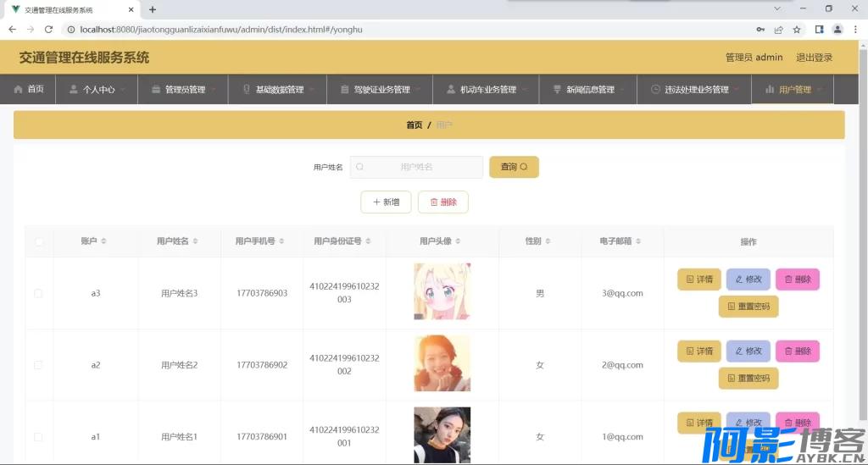This screenshot has width=868, height=465.
Task: Click 重置密码 for user a3
Action: [x=748, y=307]
